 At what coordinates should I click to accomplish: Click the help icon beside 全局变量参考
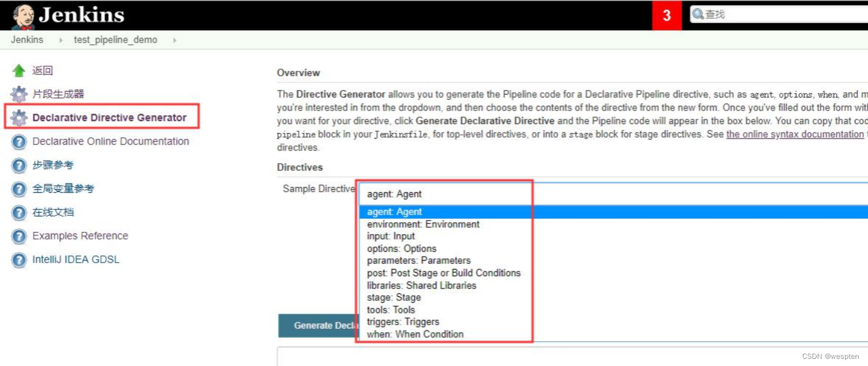click(x=19, y=189)
